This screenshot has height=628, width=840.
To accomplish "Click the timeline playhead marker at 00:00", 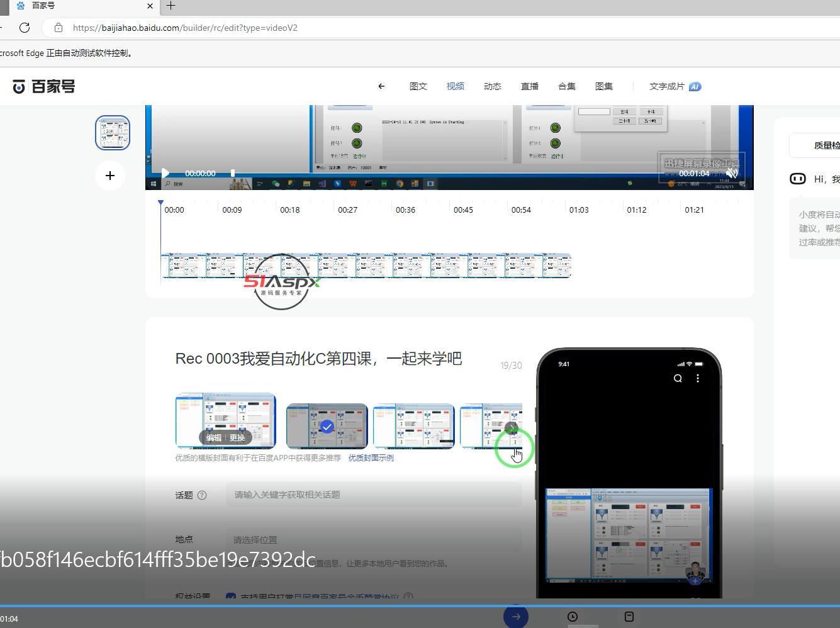I will pyautogui.click(x=160, y=203).
